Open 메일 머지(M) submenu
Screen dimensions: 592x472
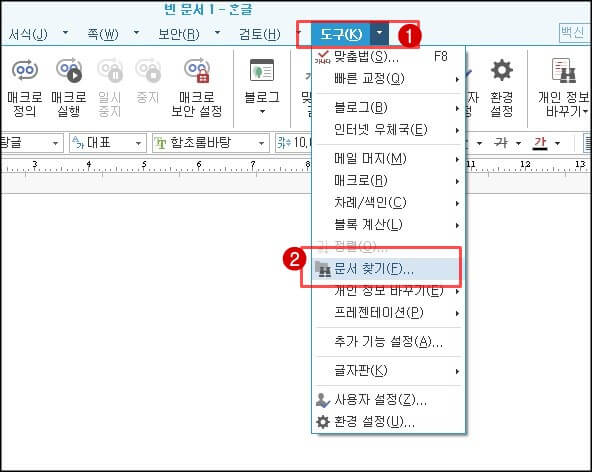pyautogui.click(x=388, y=159)
